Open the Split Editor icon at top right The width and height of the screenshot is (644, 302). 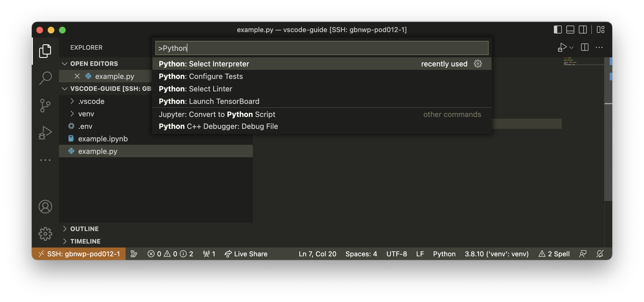[x=584, y=47]
